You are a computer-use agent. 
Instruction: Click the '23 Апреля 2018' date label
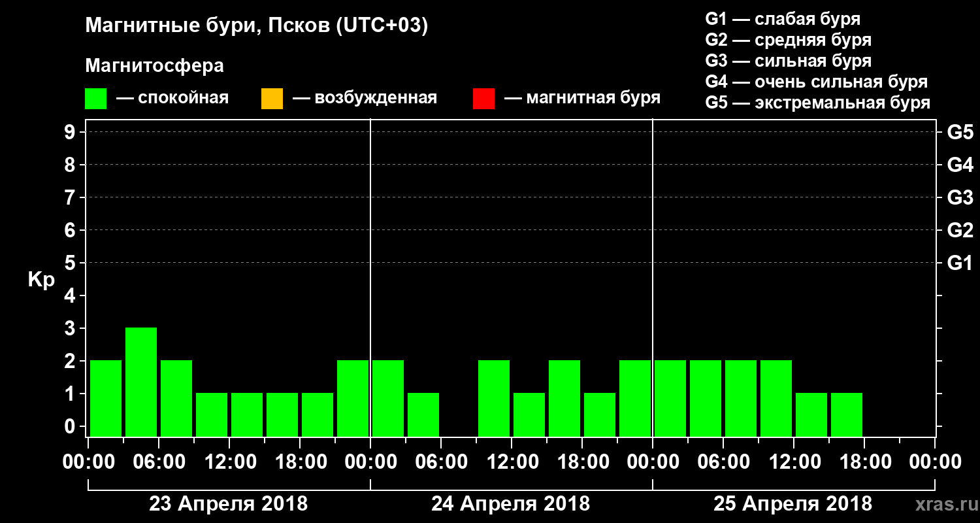pyautogui.click(x=229, y=504)
